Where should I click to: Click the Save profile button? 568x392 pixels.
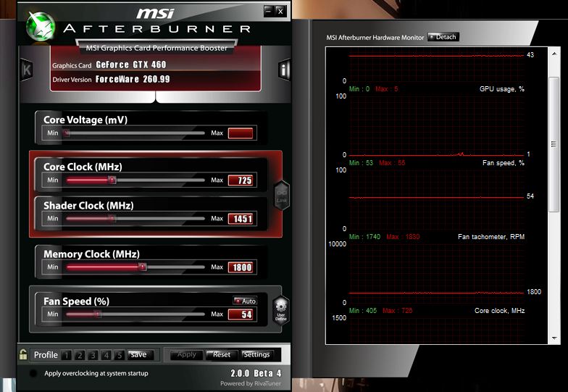tap(141, 355)
